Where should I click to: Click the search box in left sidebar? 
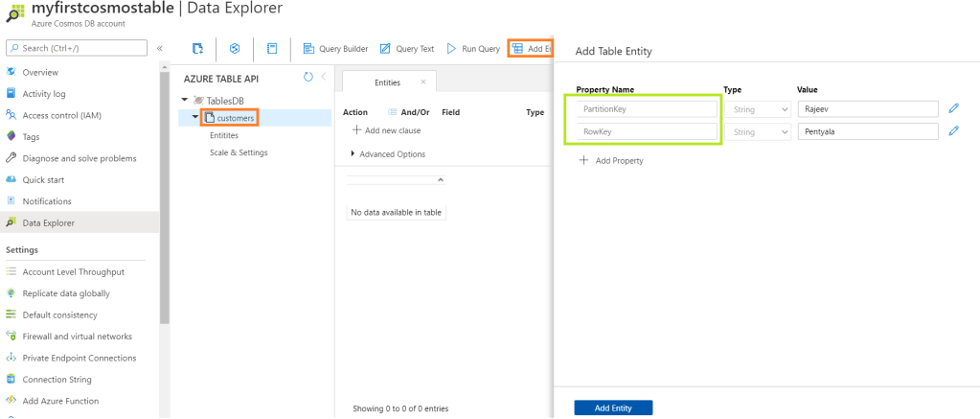coord(77,48)
